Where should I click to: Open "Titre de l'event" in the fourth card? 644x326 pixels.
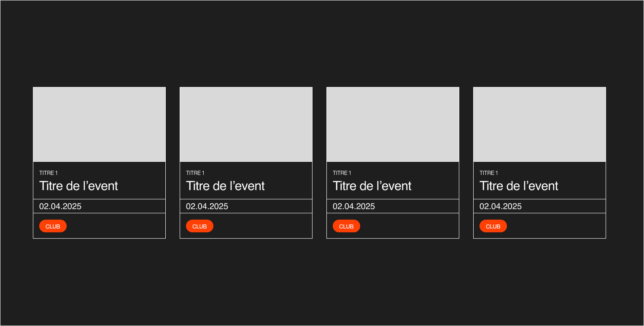coord(519,186)
